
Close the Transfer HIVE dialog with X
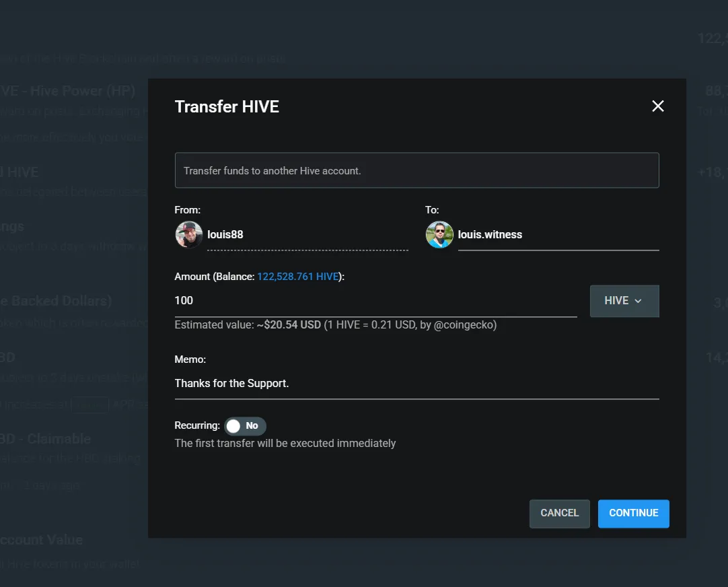click(657, 106)
